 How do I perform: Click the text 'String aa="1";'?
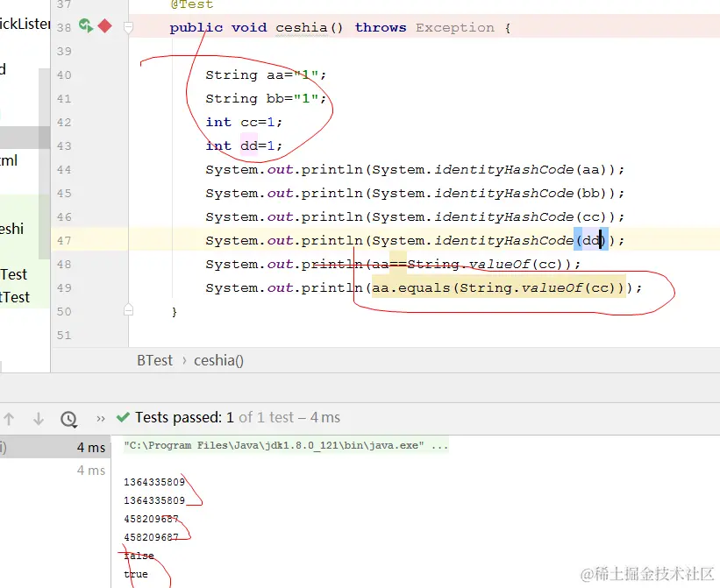[x=266, y=74]
